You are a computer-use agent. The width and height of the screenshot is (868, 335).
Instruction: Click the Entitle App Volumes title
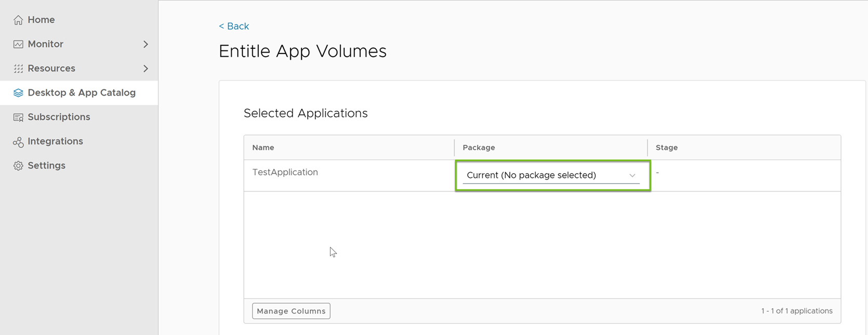coord(303,51)
